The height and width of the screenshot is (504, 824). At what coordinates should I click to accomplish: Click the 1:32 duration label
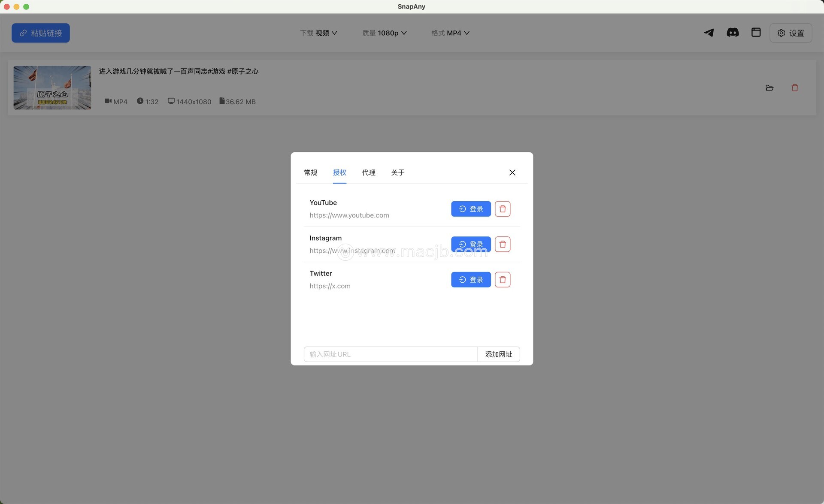[148, 102]
